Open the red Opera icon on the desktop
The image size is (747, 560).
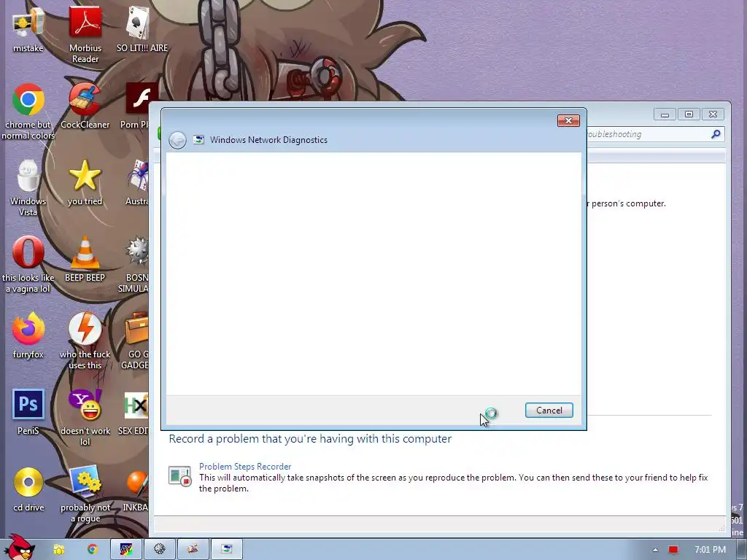[x=28, y=265]
